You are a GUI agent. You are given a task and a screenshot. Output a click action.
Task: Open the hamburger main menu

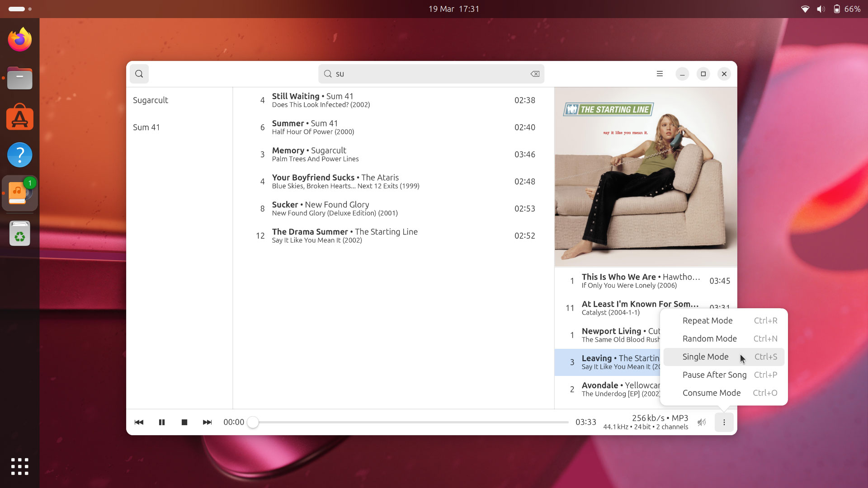tap(660, 74)
